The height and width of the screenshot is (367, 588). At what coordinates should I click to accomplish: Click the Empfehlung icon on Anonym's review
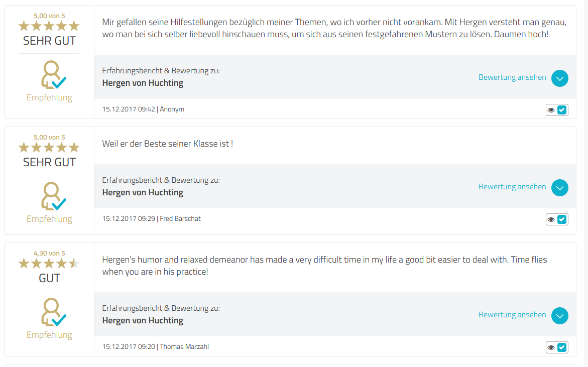coord(53,75)
